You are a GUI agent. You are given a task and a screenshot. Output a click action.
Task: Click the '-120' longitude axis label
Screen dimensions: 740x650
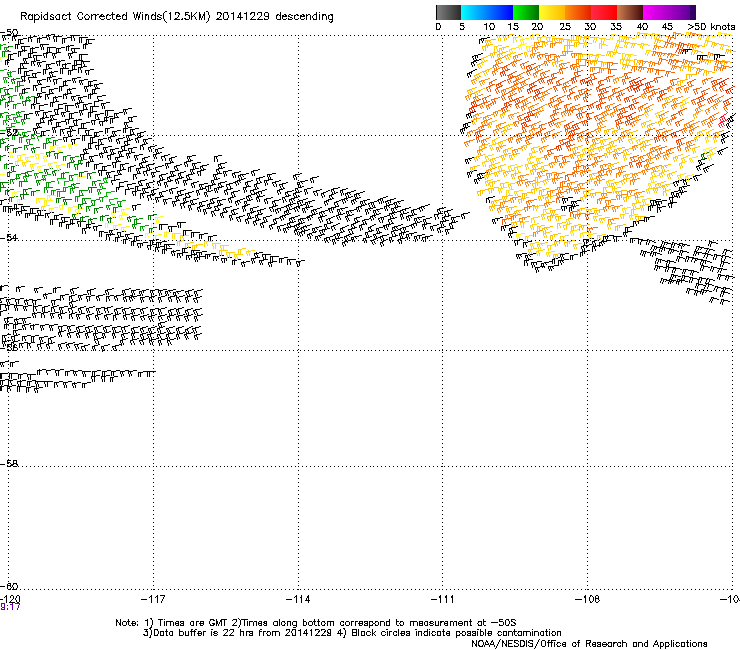[10, 599]
